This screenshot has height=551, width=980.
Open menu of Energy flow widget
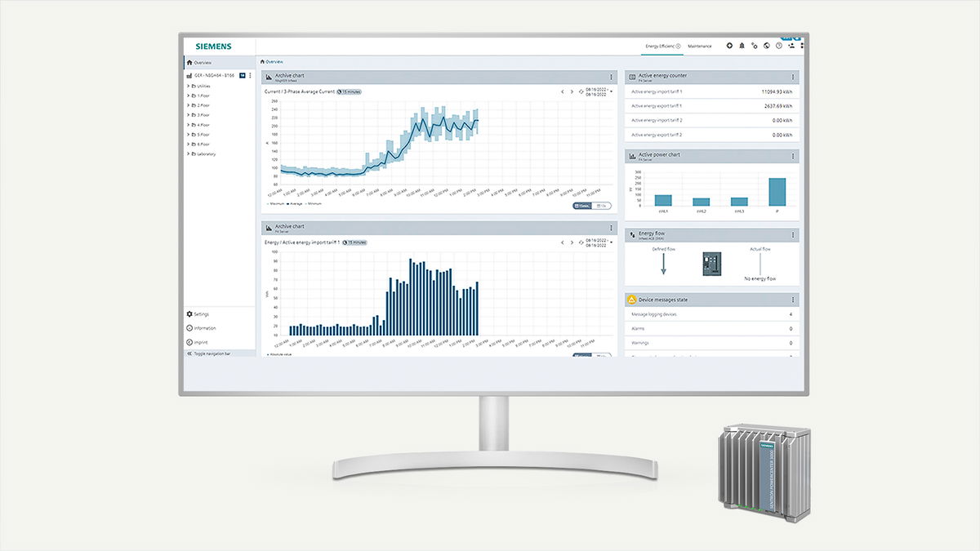coord(792,235)
